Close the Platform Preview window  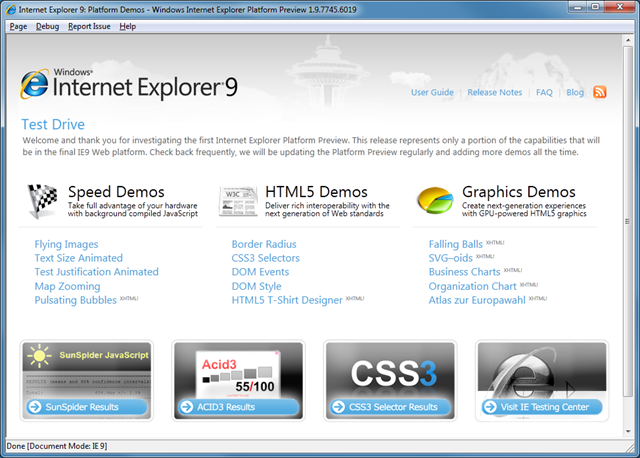[x=619, y=7]
